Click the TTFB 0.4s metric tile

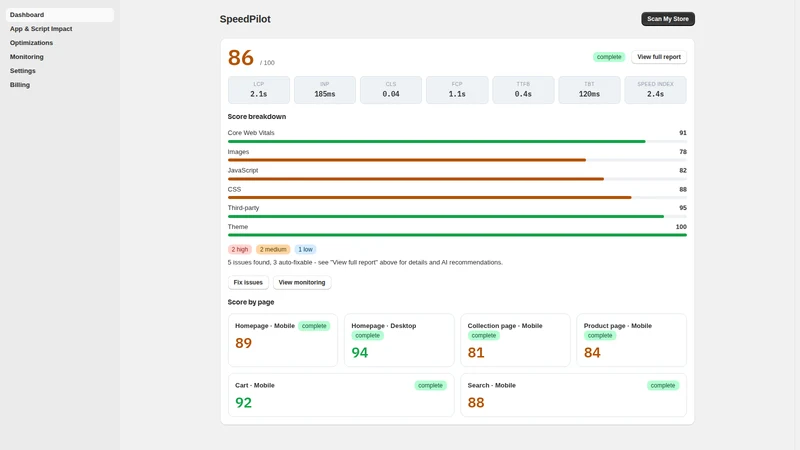[x=523, y=90]
